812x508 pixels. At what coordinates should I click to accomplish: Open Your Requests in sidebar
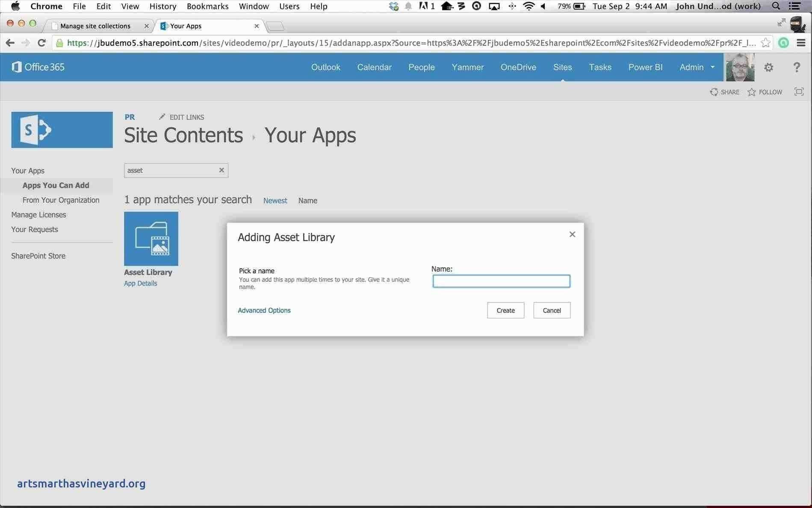(35, 229)
